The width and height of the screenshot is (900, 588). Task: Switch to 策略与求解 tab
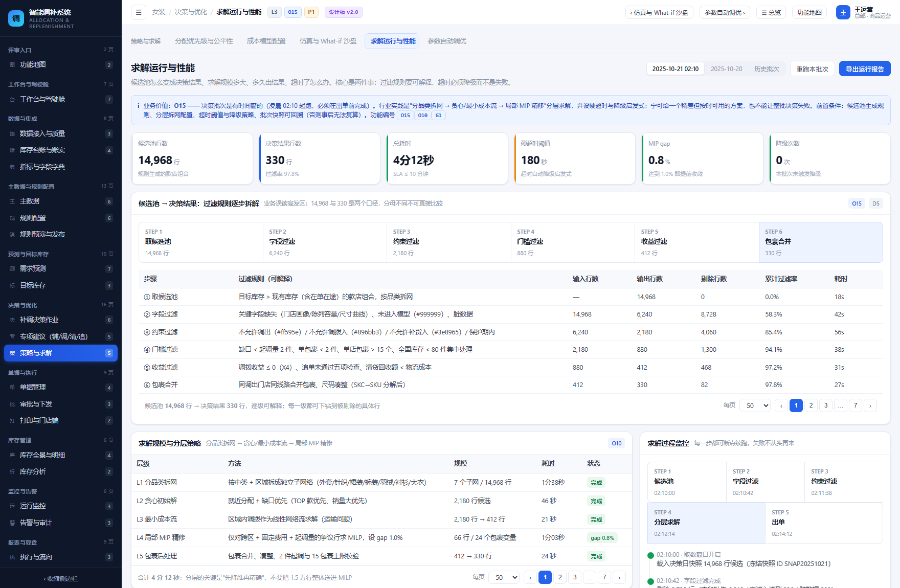pyautogui.click(x=146, y=41)
